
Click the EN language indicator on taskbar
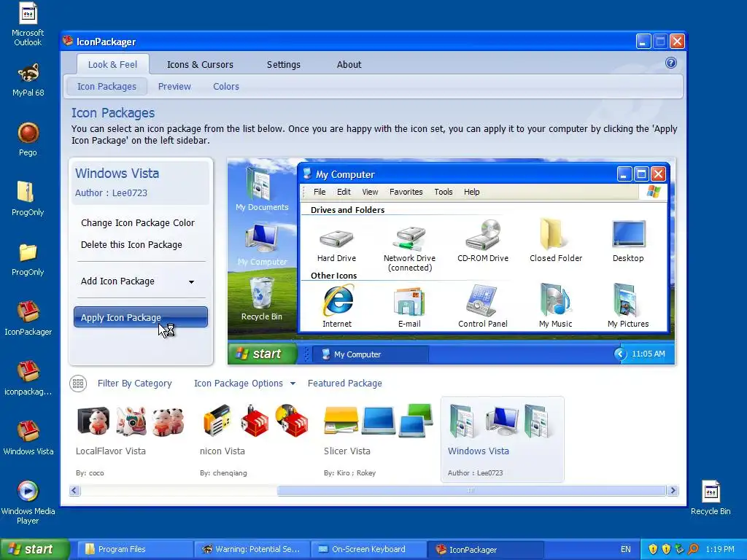coord(625,549)
